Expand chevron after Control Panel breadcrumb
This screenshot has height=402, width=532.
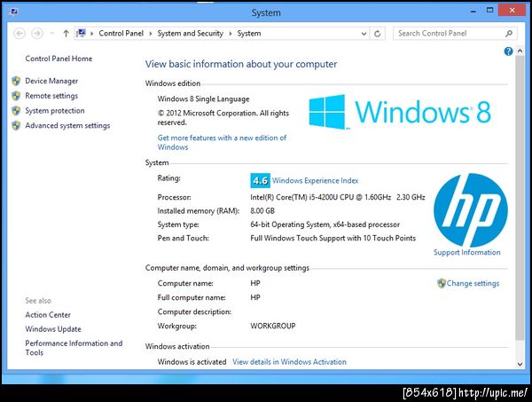tap(151, 34)
